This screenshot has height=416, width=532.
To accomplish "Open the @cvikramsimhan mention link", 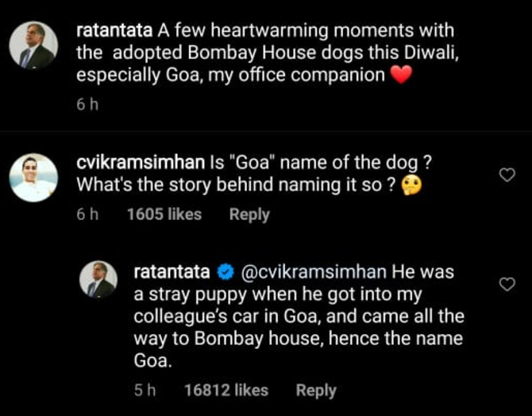I will (312, 272).
